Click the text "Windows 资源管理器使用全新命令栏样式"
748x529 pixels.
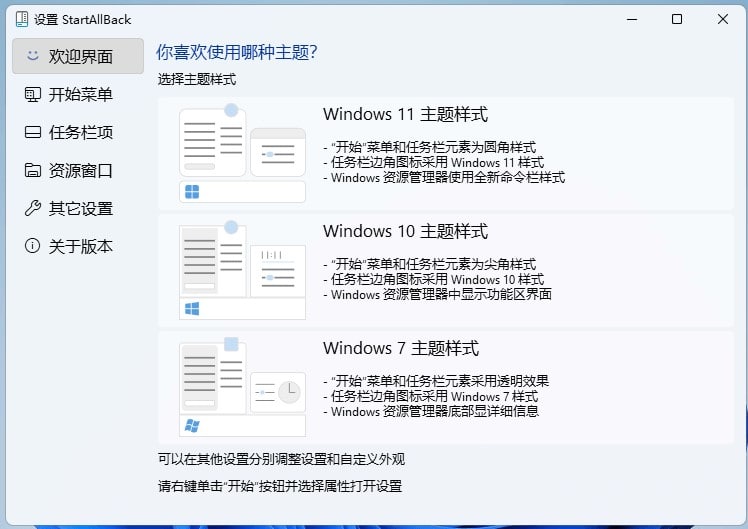pos(448,177)
